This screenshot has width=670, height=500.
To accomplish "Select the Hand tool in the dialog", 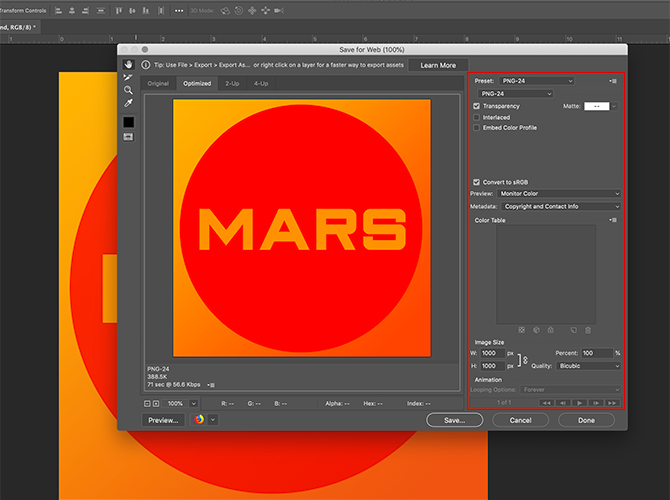I will coord(129,64).
